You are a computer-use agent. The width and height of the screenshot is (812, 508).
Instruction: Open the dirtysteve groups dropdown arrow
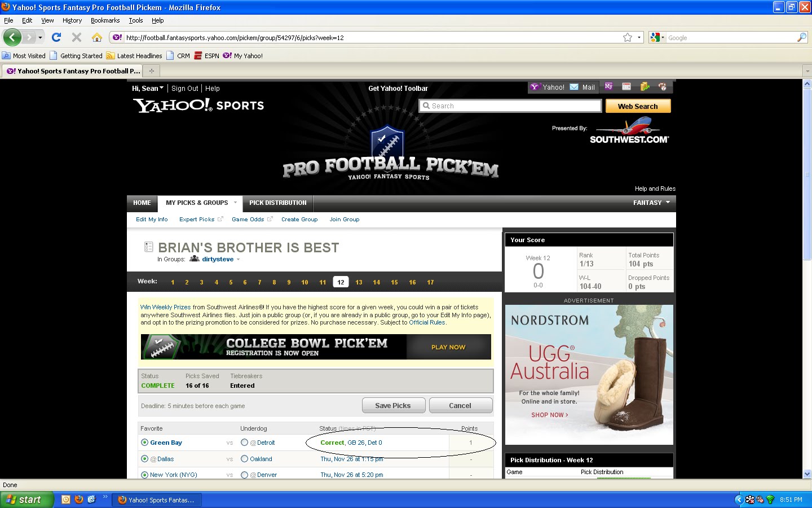[238, 260]
